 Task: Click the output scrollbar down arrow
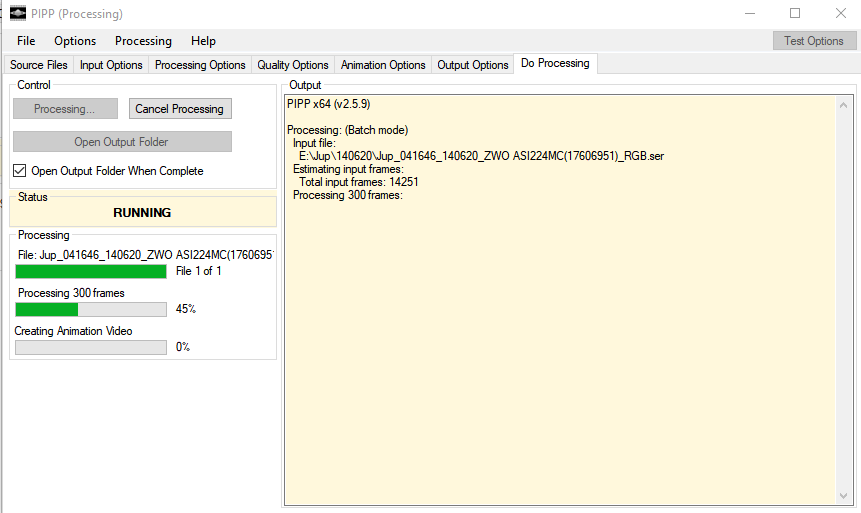[x=843, y=496]
